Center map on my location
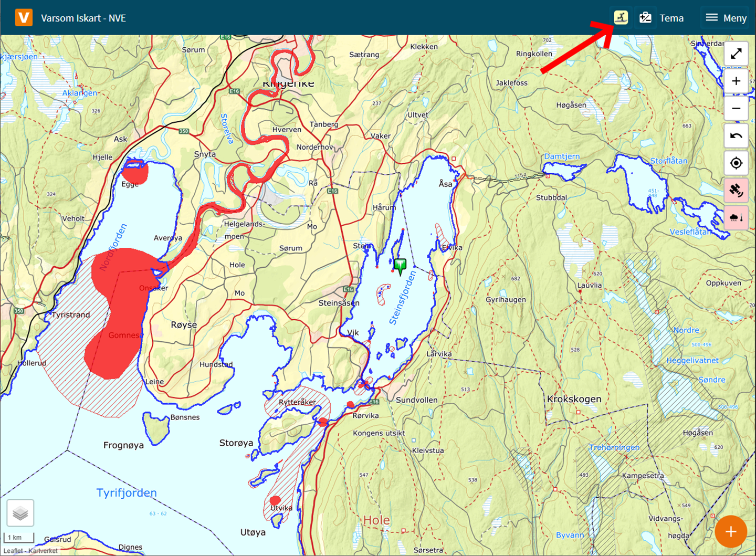Screen dimensions: 756x556 click(x=736, y=163)
